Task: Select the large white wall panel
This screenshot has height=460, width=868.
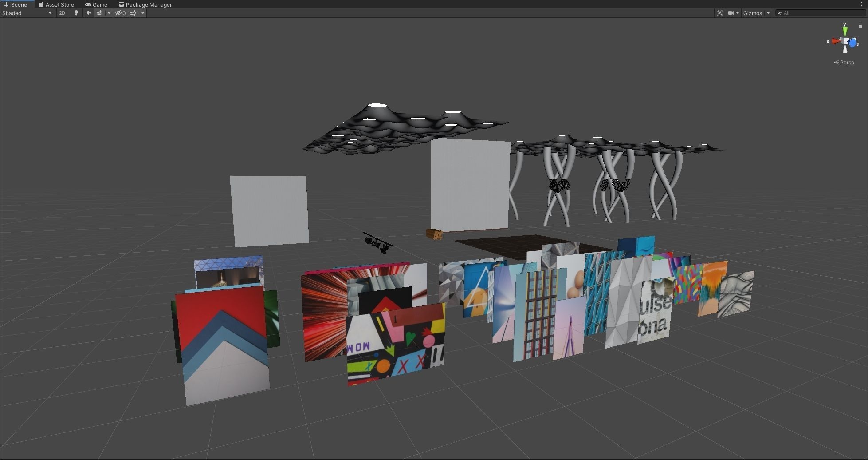Action: [470, 184]
